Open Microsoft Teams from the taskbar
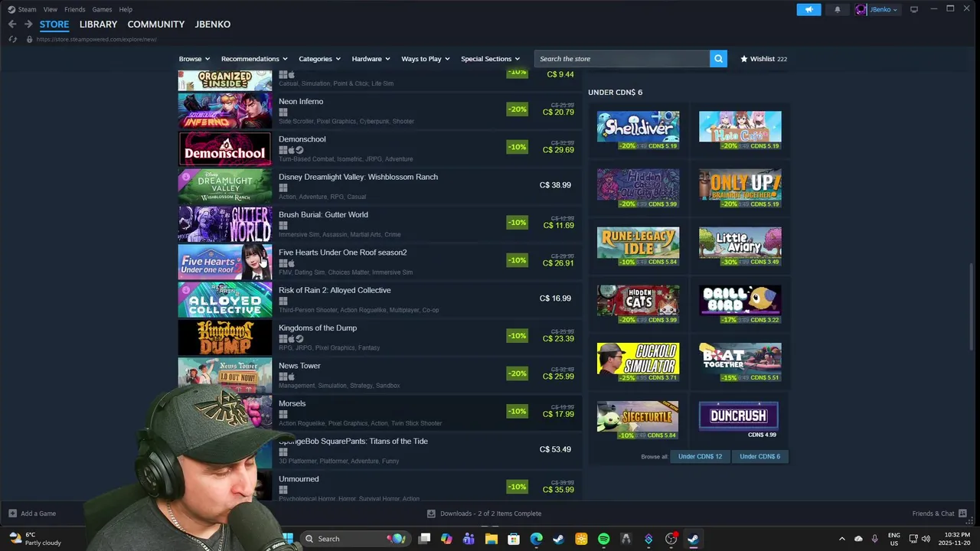Image resolution: width=980 pixels, height=551 pixels. pos(469,539)
